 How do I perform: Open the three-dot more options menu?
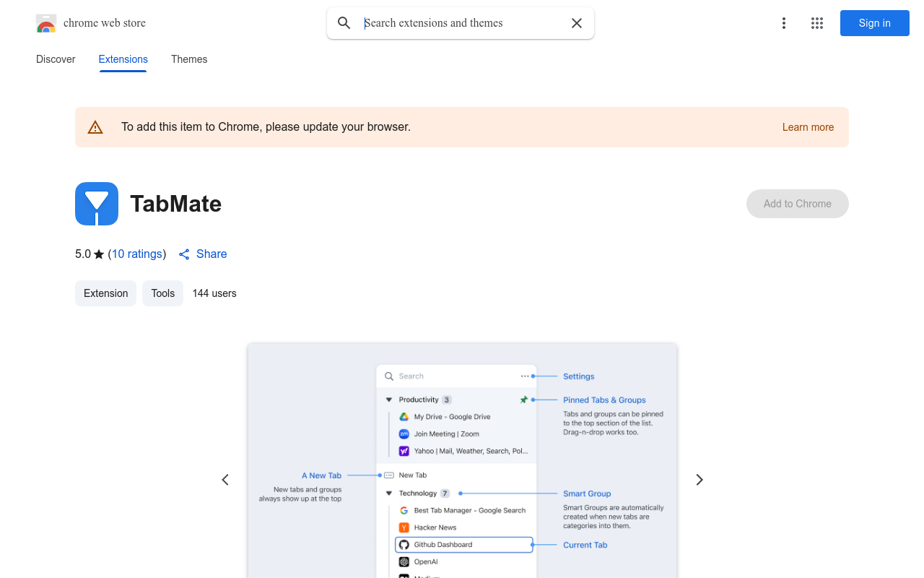[783, 23]
